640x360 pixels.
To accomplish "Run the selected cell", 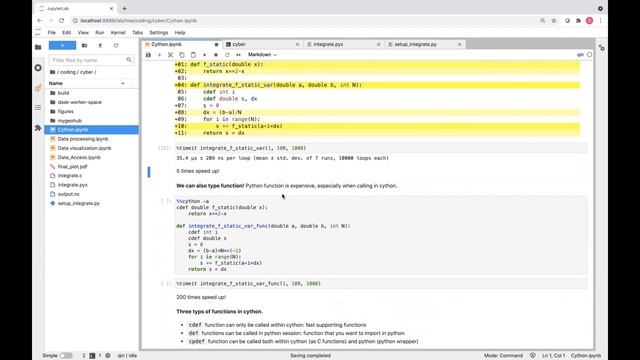I will click(x=204, y=55).
